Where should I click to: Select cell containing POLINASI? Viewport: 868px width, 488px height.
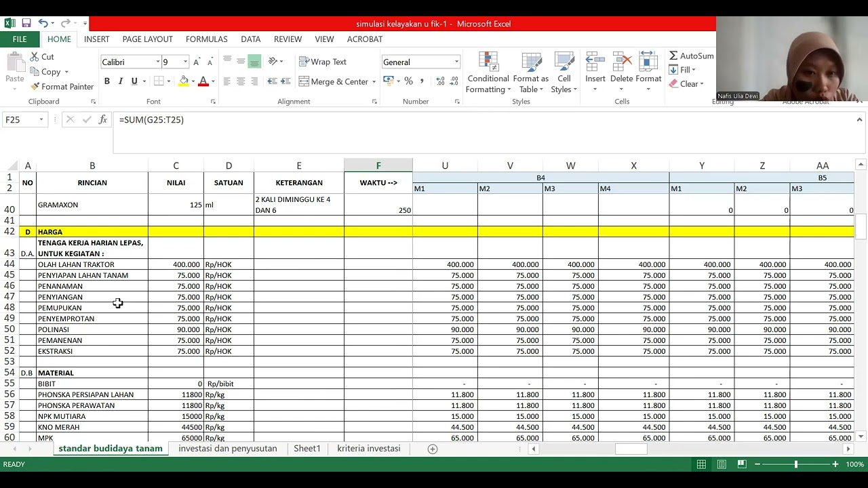(x=92, y=329)
